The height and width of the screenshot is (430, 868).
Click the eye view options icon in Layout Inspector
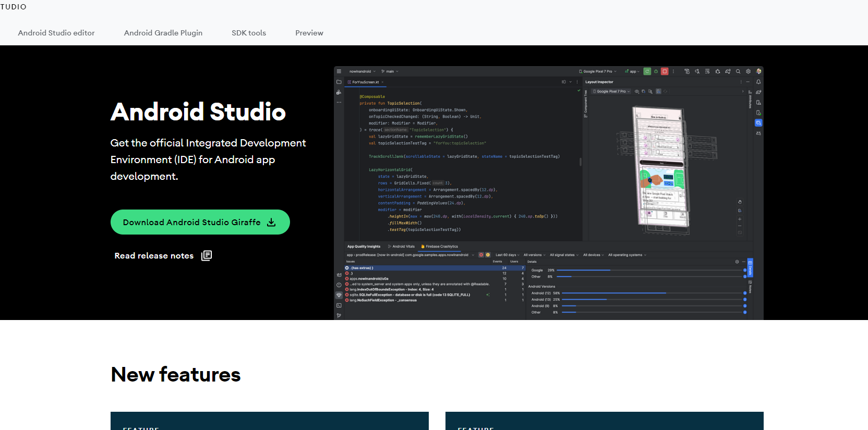click(637, 91)
